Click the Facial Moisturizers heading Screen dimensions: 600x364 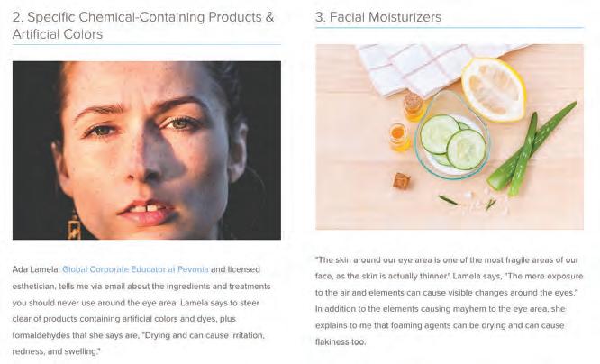pos(378,17)
